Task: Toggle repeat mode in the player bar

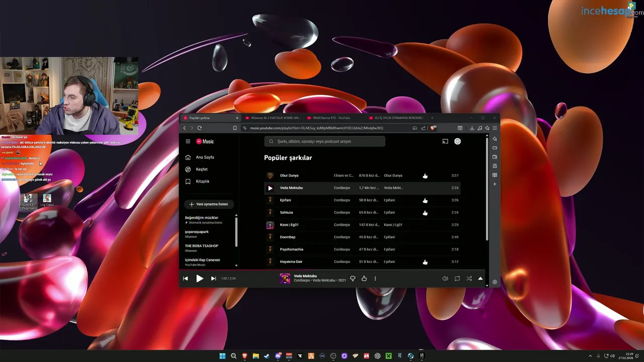Action: pyautogui.click(x=457, y=279)
